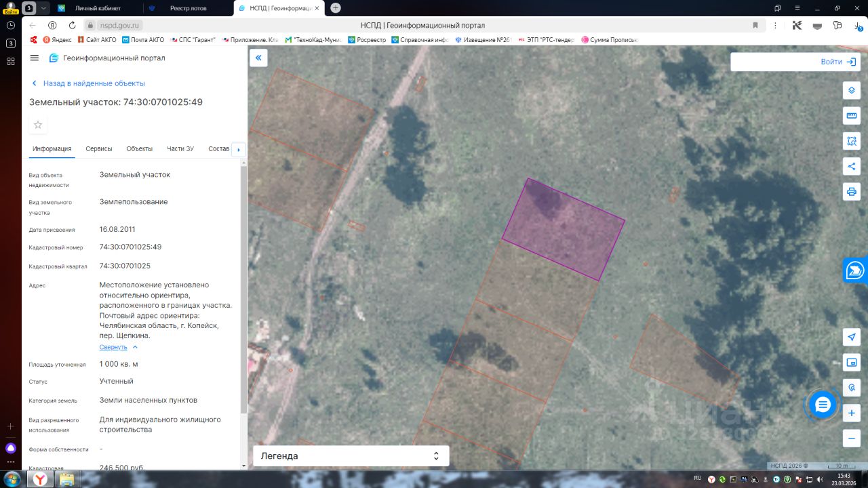Click the cadastral number value 74:30:0701025:49
The width and height of the screenshot is (868, 488).
coord(130,247)
